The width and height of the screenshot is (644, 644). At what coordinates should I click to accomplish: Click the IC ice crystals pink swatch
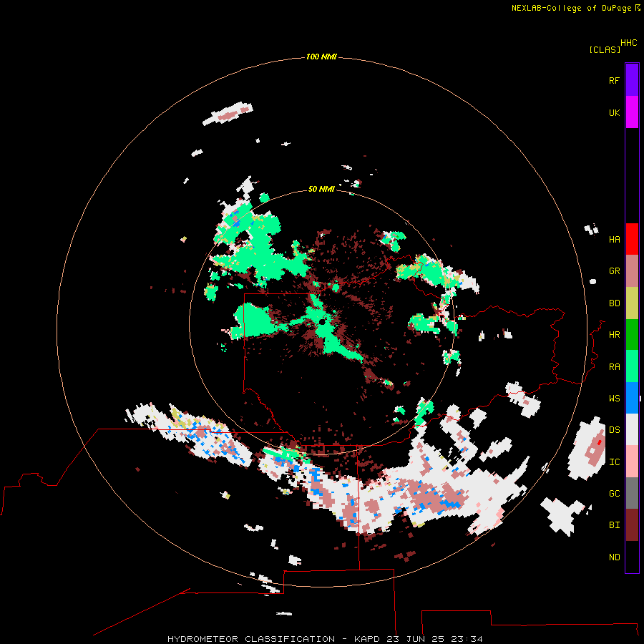pos(632,462)
